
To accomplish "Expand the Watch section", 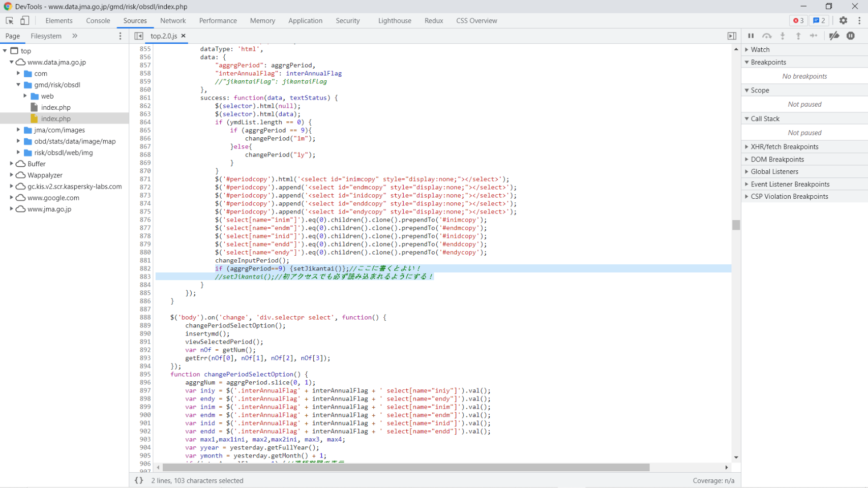I will coord(760,50).
